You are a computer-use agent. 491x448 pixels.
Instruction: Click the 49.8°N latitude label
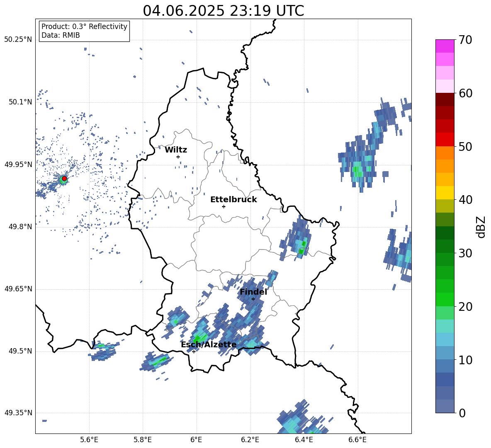tap(20, 227)
